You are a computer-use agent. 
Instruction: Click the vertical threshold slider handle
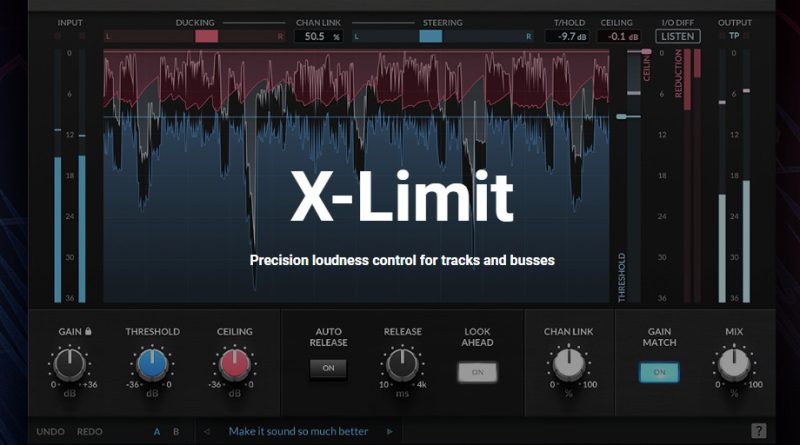click(x=621, y=116)
